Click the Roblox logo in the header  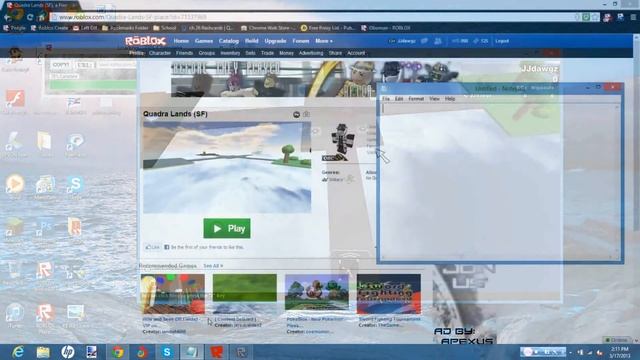[145, 41]
